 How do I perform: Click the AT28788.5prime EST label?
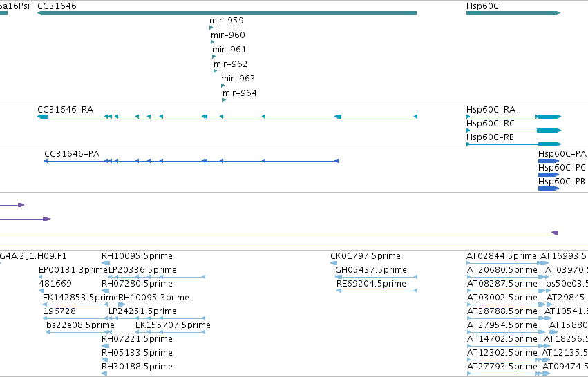pyautogui.click(x=502, y=311)
